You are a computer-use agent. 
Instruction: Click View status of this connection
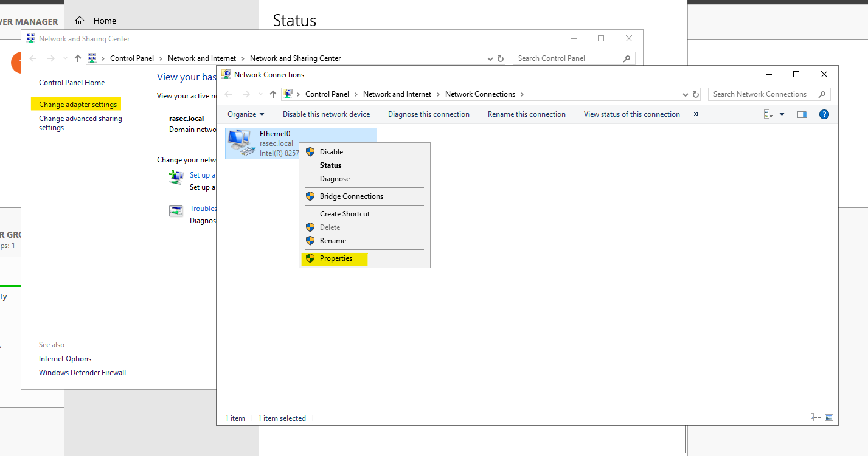[x=632, y=114]
